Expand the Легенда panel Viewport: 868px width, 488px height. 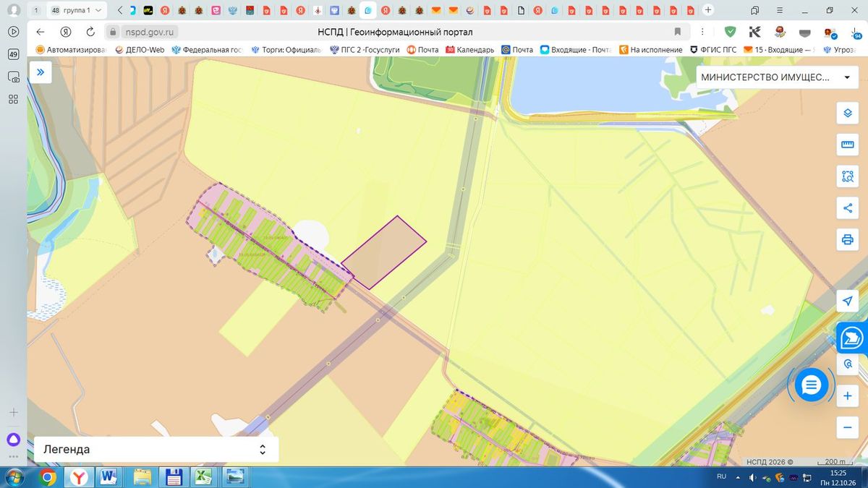pyautogui.click(x=156, y=450)
